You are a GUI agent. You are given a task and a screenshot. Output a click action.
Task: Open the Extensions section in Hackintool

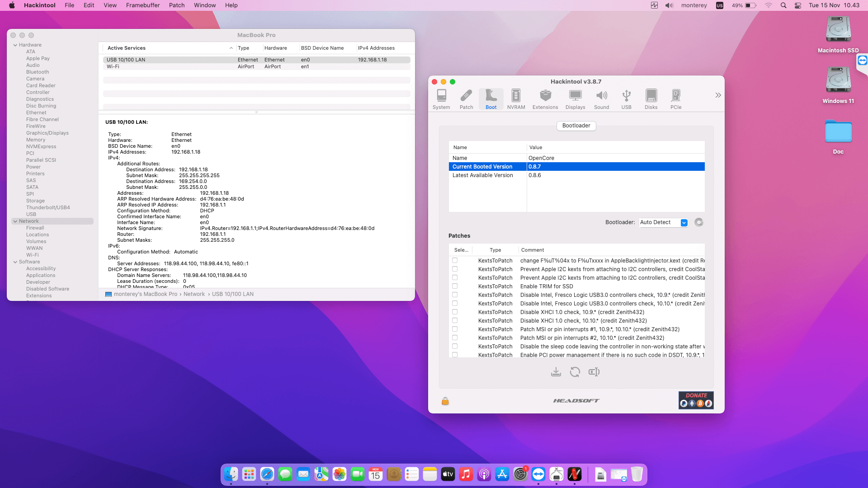pyautogui.click(x=545, y=99)
